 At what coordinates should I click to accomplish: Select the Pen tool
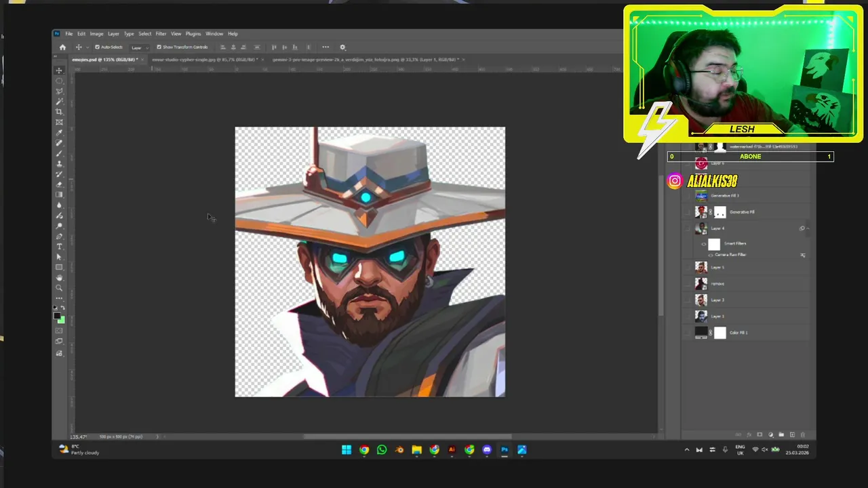click(x=59, y=237)
